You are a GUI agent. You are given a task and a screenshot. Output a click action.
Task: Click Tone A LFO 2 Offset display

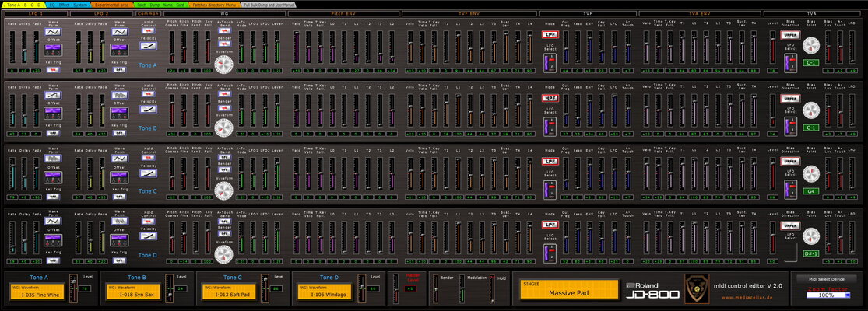coord(120,50)
